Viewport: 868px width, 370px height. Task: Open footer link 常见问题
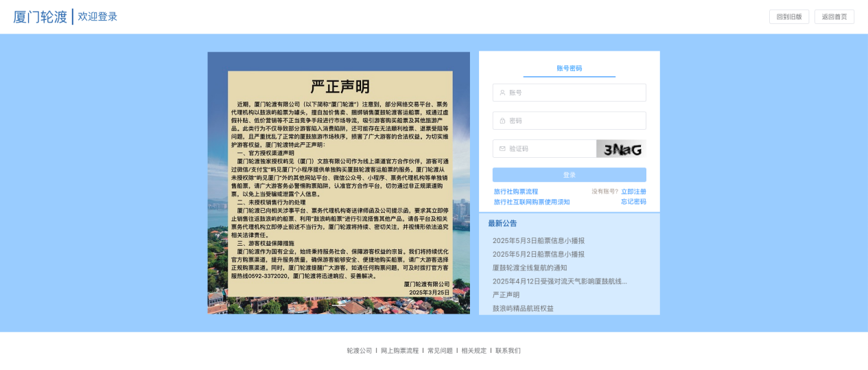tap(440, 351)
